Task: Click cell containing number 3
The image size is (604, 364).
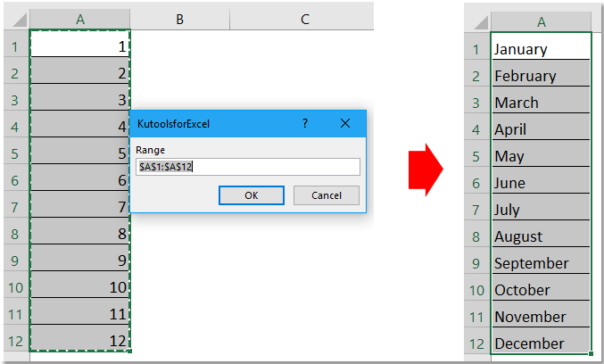Action: (x=80, y=98)
